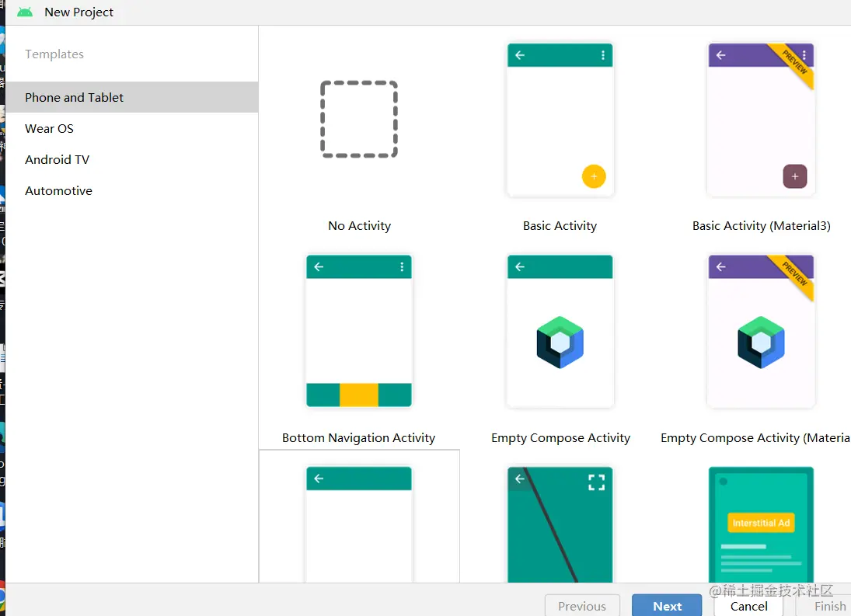Select the Interstitial Ad activity thumbnail
The width and height of the screenshot is (851, 616).
tap(761, 524)
